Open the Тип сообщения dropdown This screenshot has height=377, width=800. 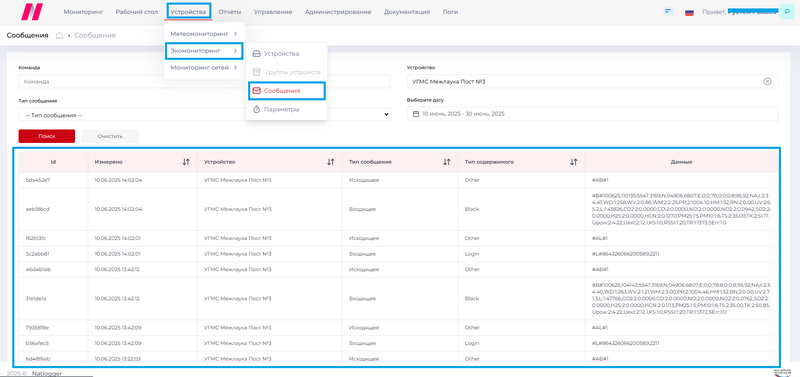click(204, 115)
